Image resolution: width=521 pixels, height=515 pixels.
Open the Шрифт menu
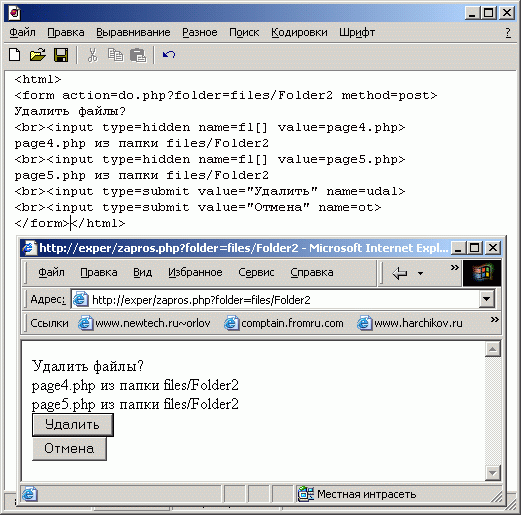(x=357, y=32)
